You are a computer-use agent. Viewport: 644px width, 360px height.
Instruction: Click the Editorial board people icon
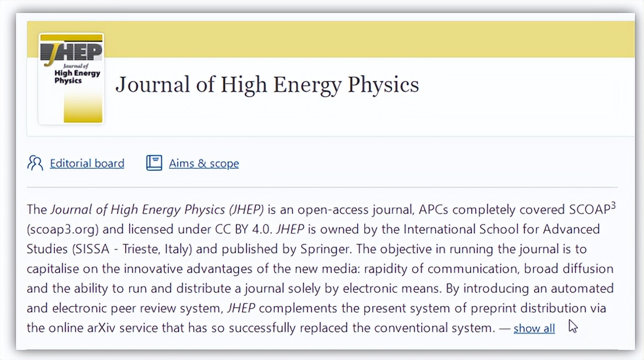(x=35, y=163)
